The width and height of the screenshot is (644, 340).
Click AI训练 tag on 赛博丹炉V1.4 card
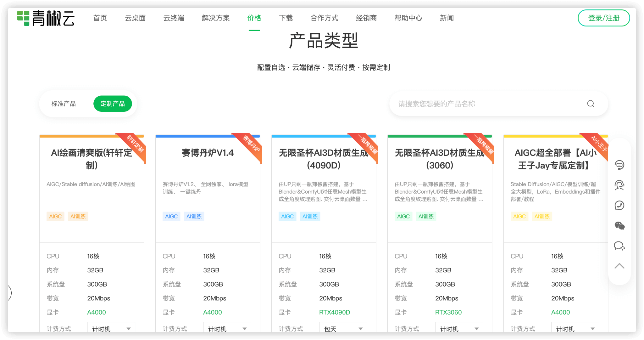tap(194, 216)
